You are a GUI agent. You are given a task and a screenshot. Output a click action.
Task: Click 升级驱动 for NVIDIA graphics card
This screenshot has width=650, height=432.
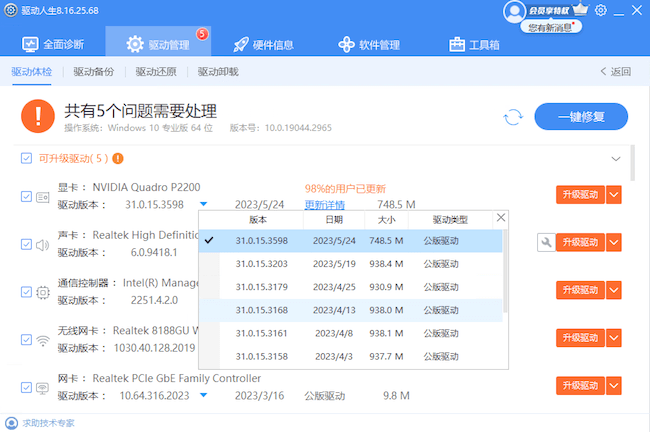pyautogui.click(x=580, y=194)
